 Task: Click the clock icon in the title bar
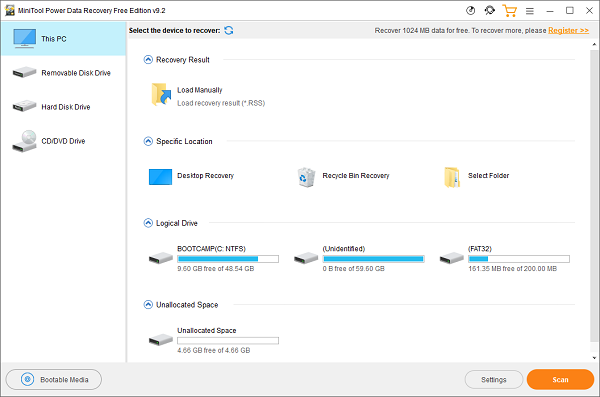tap(470, 10)
